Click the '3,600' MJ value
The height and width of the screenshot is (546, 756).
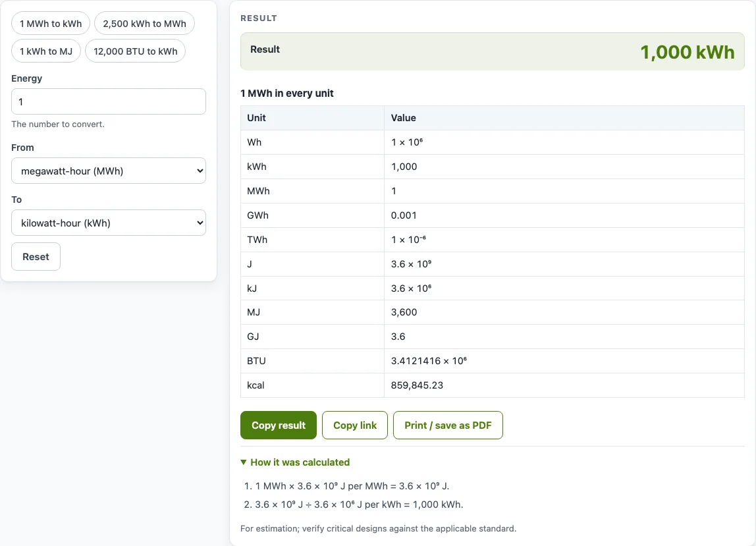pos(404,313)
